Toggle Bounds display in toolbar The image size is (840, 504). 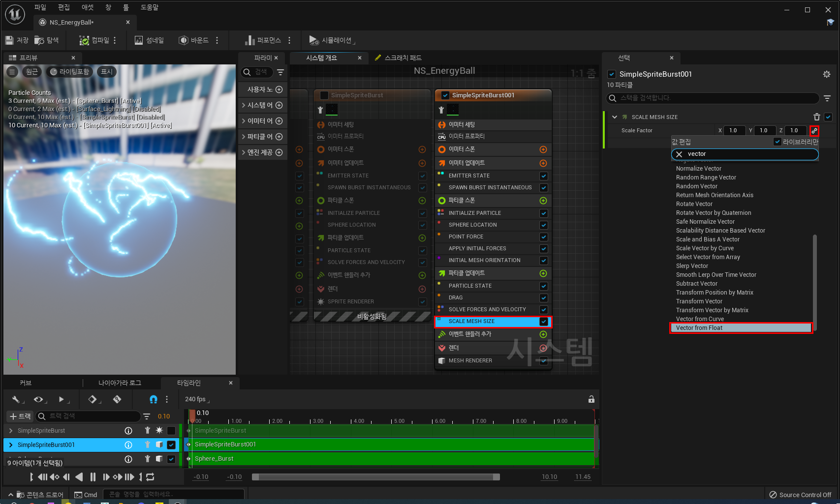click(x=193, y=40)
